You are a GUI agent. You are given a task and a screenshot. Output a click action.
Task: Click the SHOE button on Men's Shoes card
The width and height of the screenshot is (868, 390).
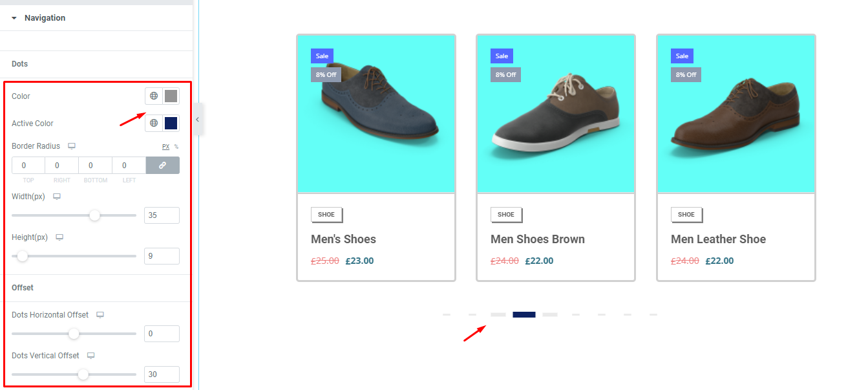326,214
